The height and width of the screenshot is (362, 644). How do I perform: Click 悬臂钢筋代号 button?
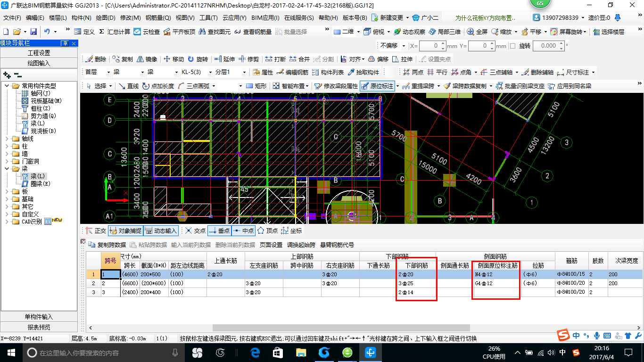pyautogui.click(x=337, y=245)
